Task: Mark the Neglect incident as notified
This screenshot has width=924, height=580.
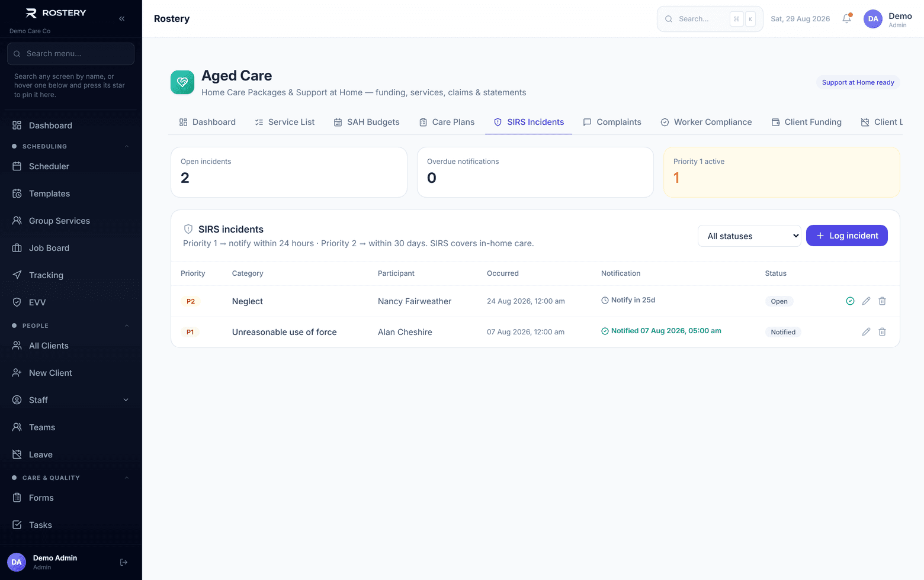Action: tap(850, 301)
